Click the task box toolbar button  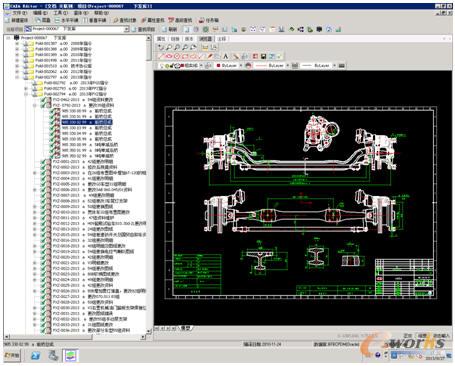coord(209,20)
